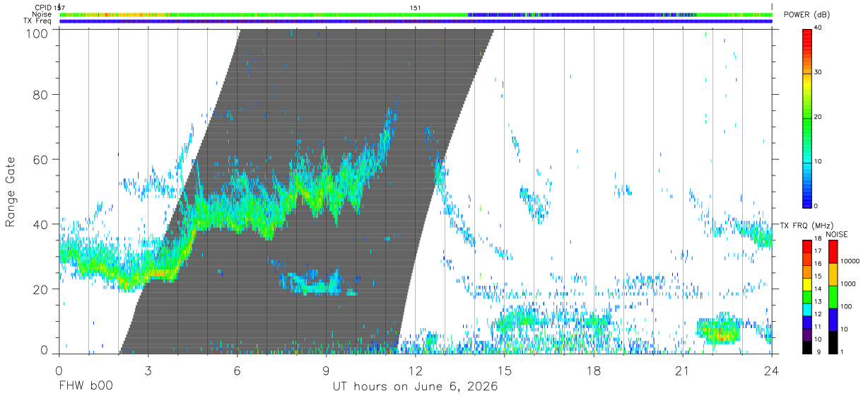Viewport: 868px width, 401px height.
Task: Click the 80 tick on Range Gate axis
Action: pyautogui.click(x=41, y=94)
